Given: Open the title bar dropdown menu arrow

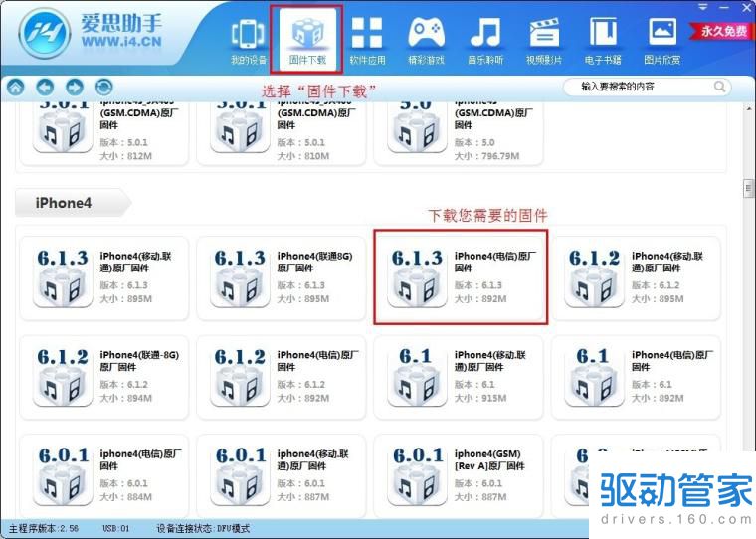Looking at the screenshot, I should click(x=703, y=7).
